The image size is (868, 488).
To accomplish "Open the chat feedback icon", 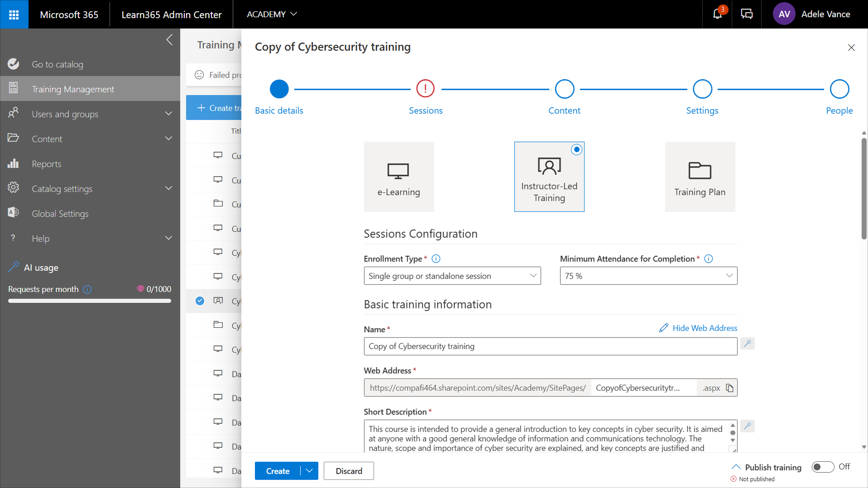I will 747,14.
